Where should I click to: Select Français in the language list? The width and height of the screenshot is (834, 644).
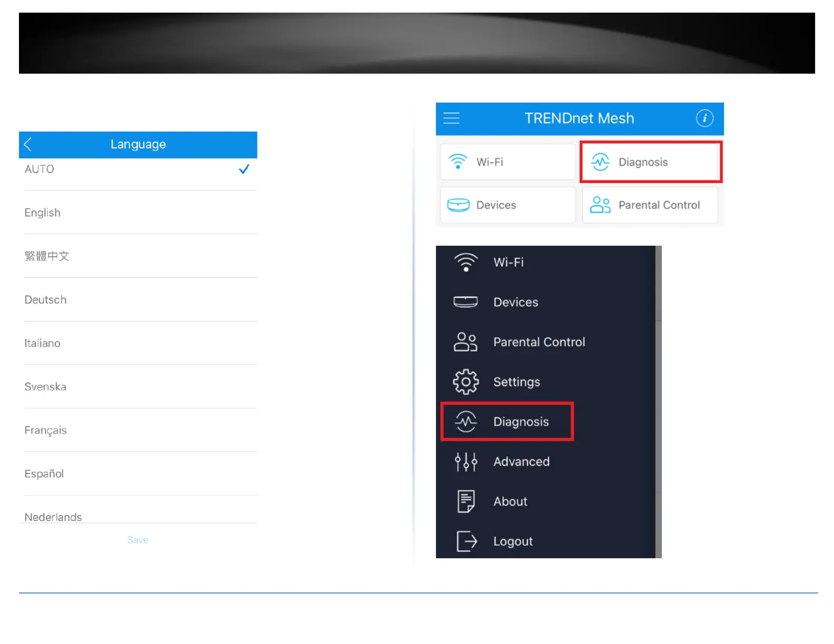138,430
